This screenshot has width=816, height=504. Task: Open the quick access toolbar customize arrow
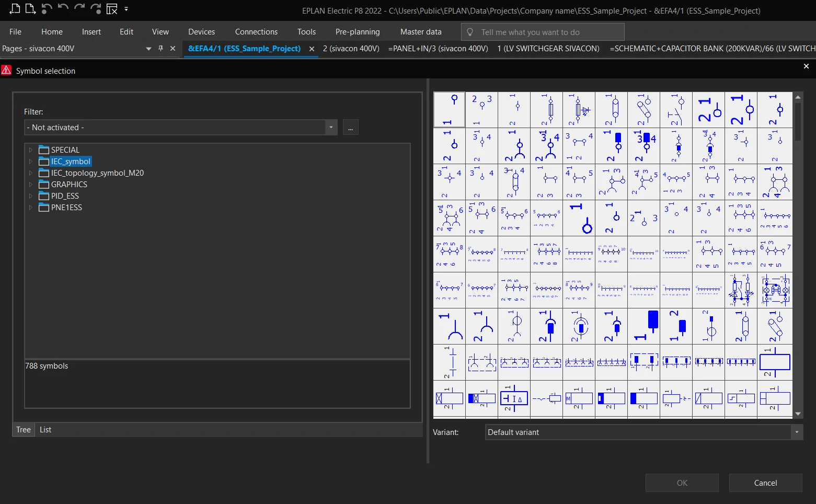pyautogui.click(x=127, y=9)
